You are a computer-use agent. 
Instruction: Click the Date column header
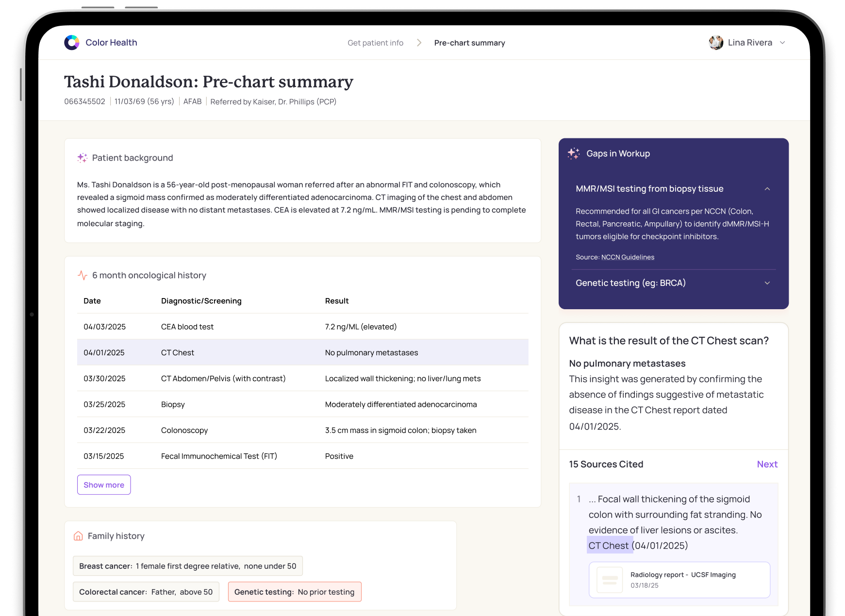click(92, 301)
